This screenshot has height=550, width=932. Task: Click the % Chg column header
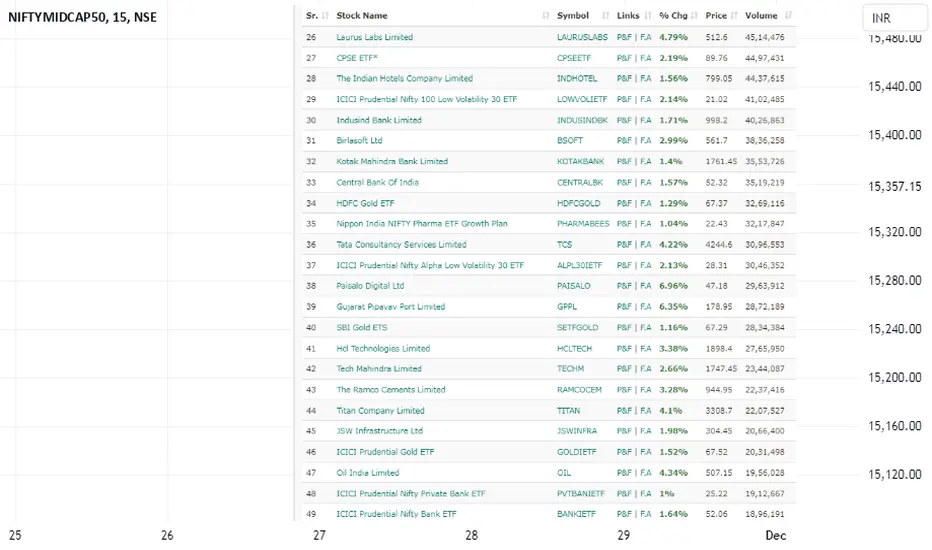pyautogui.click(x=673, y=15)
